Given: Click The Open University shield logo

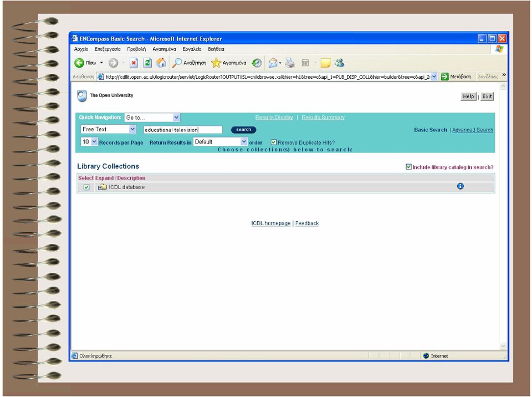Looking at the screenshot, I should click(x=82, y=96).
